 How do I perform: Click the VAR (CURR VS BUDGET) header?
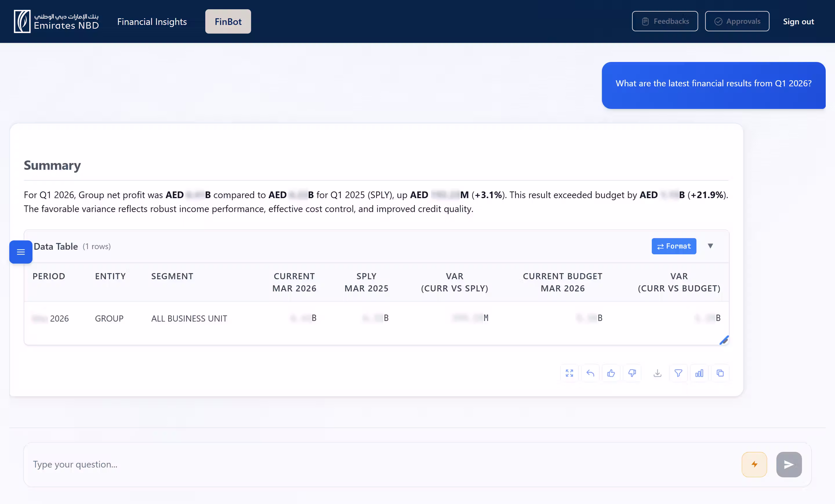(679, 282)
